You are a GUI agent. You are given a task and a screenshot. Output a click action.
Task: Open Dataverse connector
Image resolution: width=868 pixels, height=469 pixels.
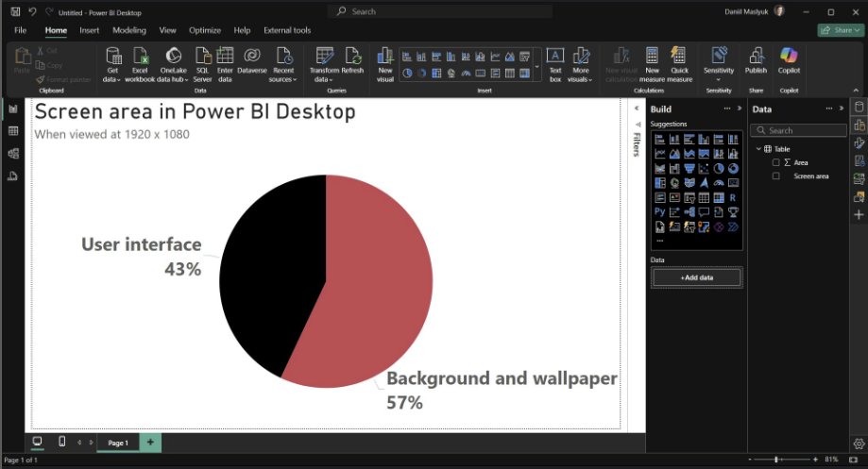(252, 60)
